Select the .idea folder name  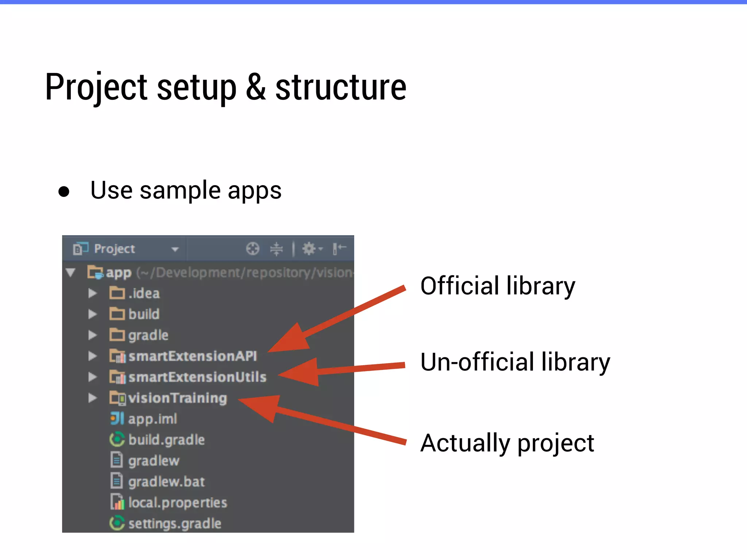(x=144, y=293)
